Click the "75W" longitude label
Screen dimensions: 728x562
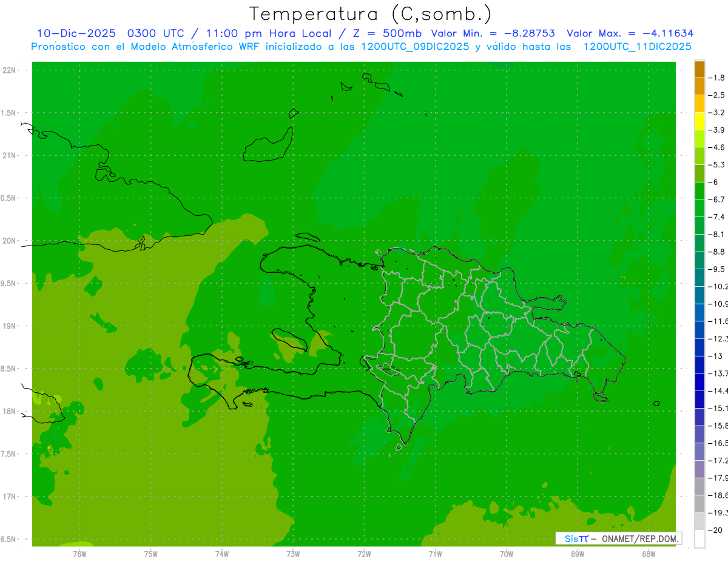pyautogui.click(x=151, y=554)
